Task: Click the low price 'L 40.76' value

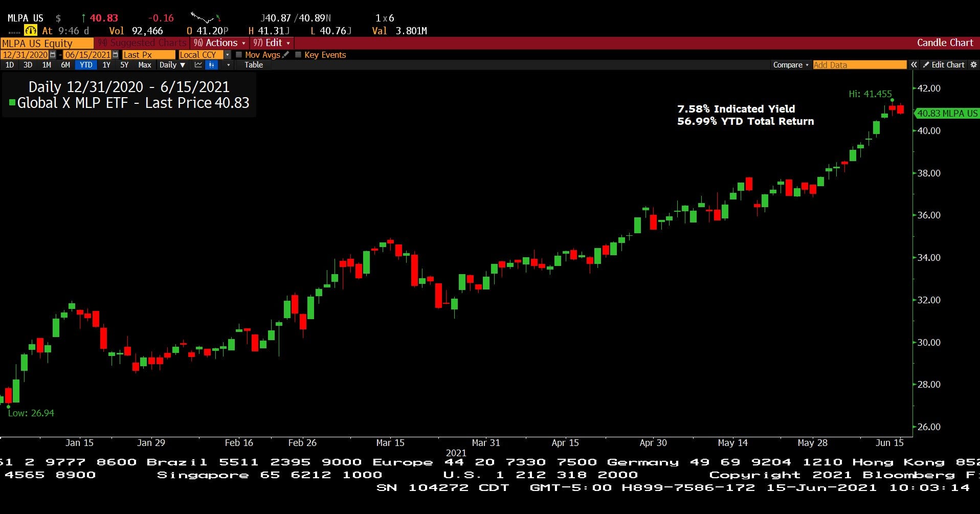Action: [x=331, y=31]
